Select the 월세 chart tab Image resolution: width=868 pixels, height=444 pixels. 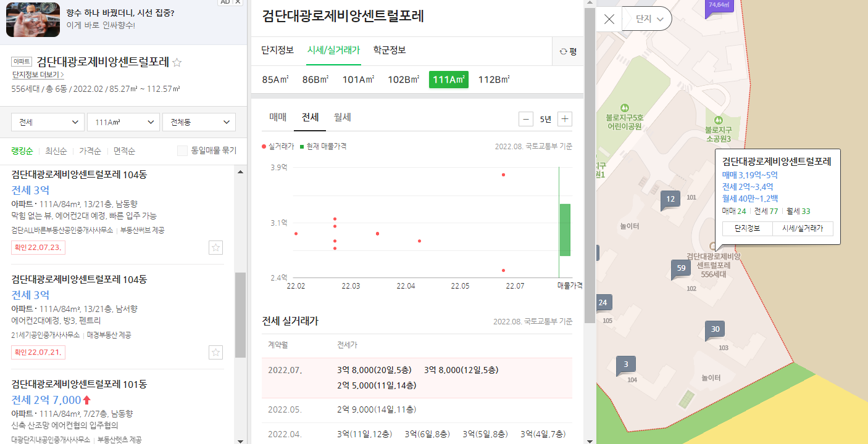point(342,117)
